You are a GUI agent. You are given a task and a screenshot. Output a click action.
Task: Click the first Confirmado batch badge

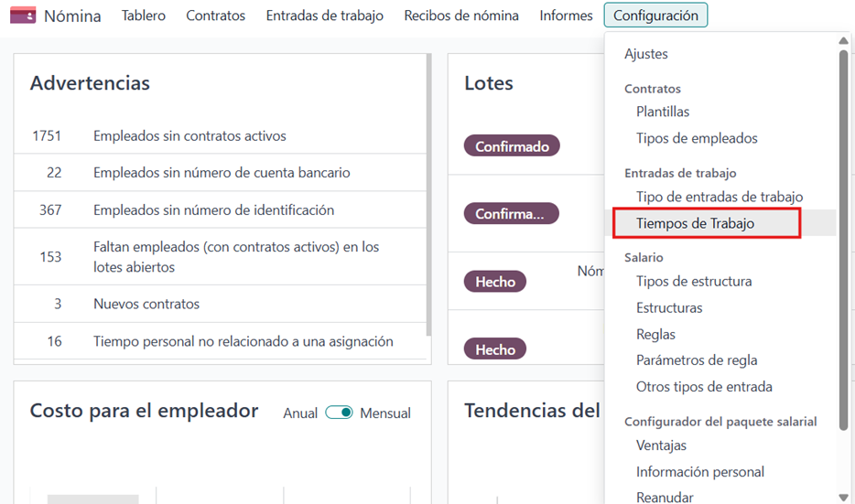coord(512,146)
